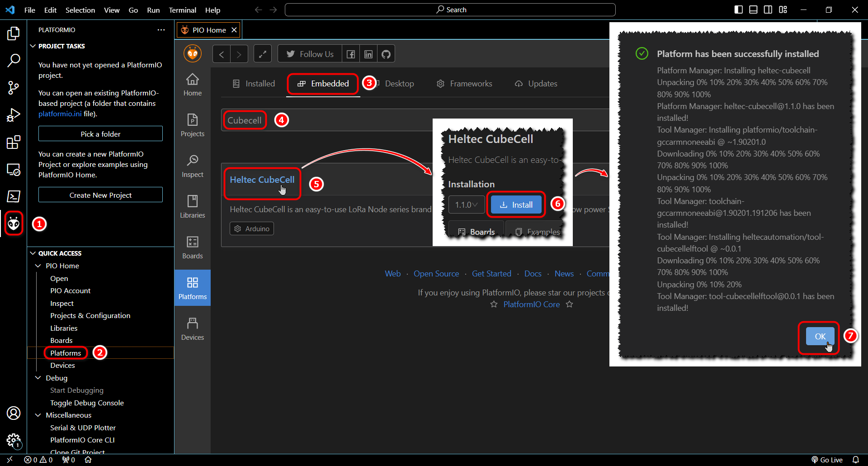Open the platformio.ini link

tap(60, 114)
